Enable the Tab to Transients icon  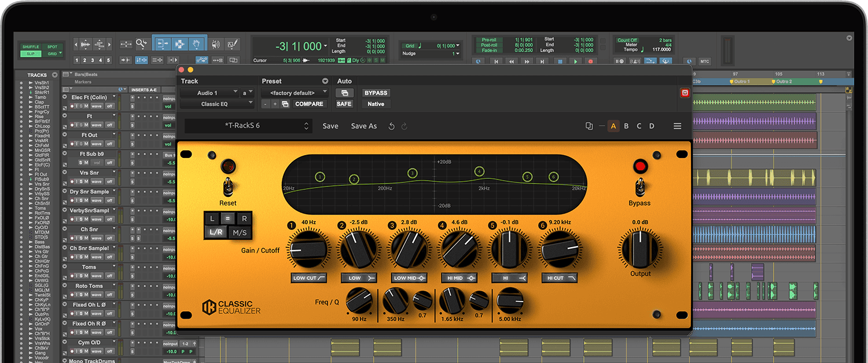coord(126,59)
